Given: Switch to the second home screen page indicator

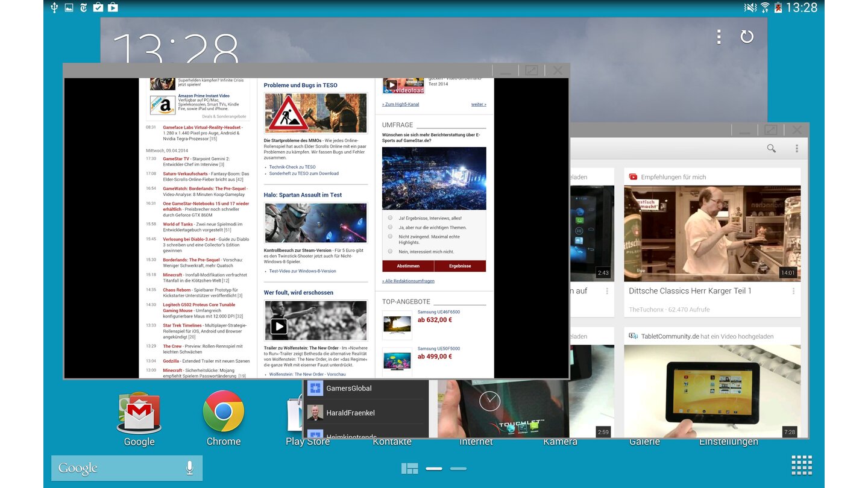Looking at the screenshot, I should tap(458, 469).
